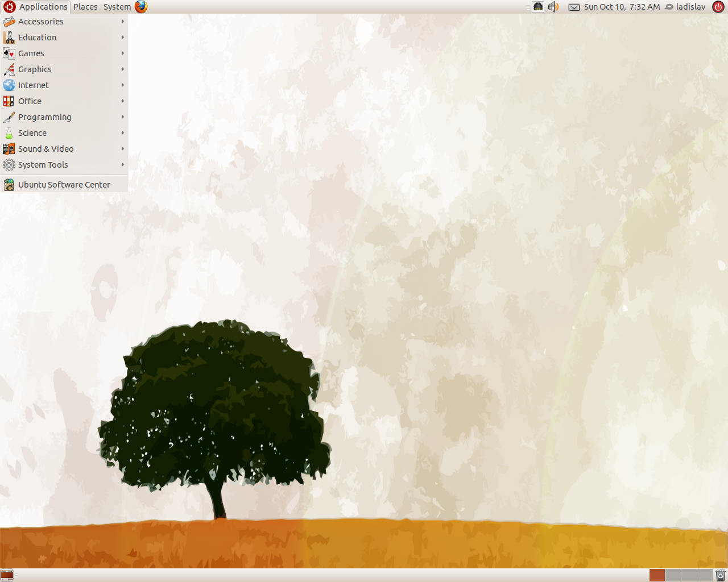728x582 pixels.
Task: Open the network connection indicator
Action: click(538, 7)
